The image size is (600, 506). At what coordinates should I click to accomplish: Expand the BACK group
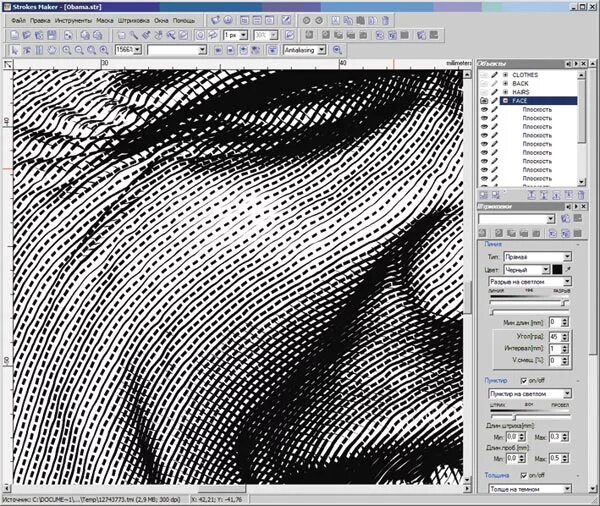tap(505, 83)
